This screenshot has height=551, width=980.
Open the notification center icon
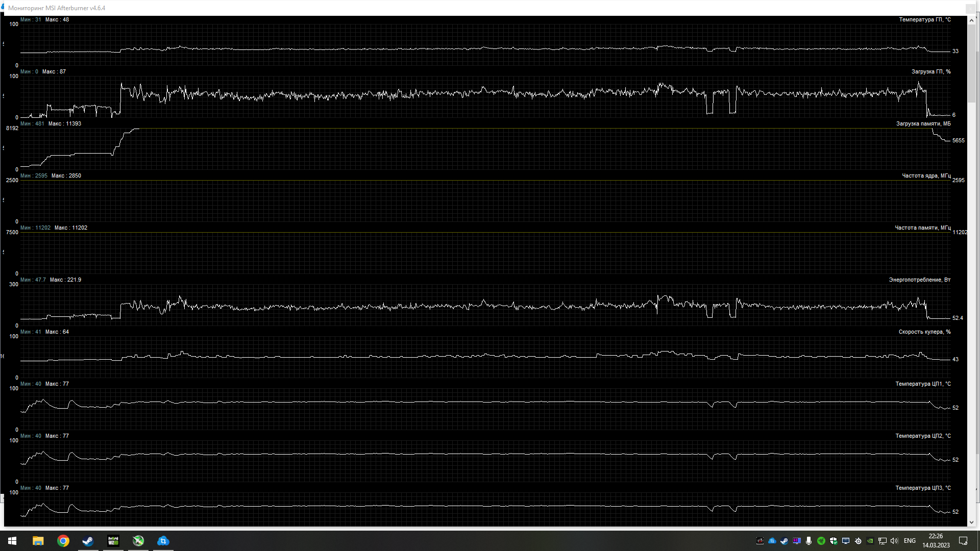coord(963,541)
